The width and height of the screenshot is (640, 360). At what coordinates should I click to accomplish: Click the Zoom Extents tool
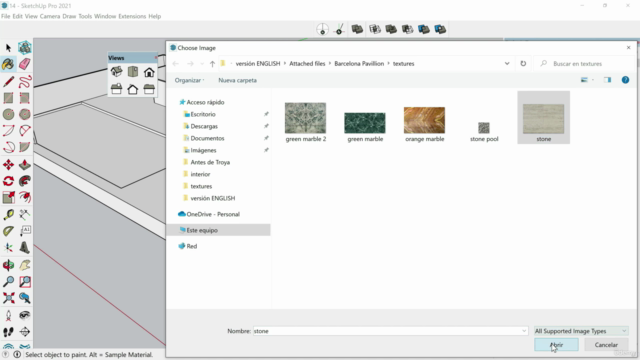8,298
